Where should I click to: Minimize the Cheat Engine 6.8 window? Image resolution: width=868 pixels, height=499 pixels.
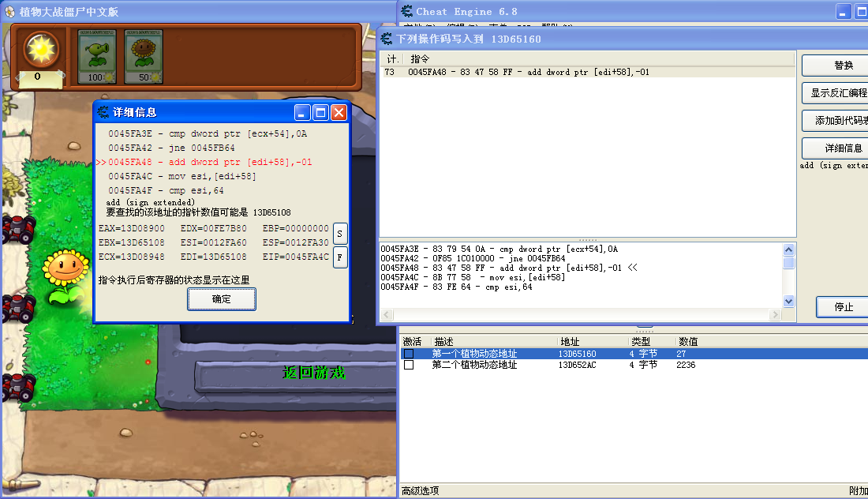(x=843, y=12)
